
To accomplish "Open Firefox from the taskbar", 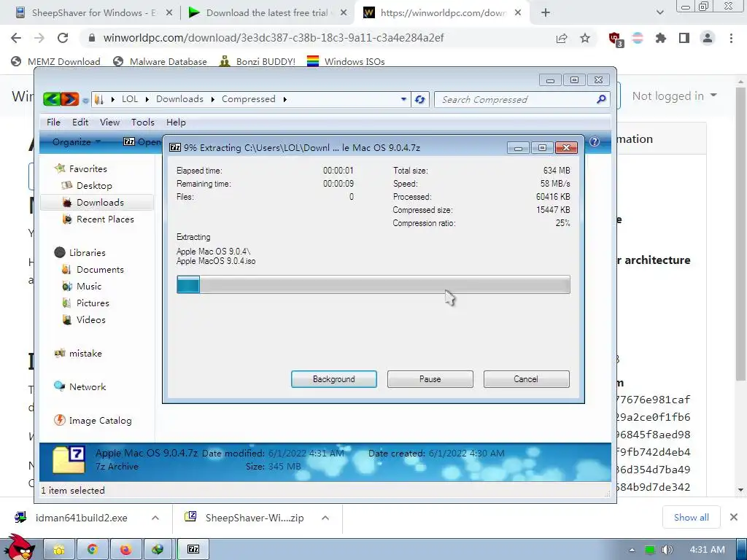I will coord(125,550).
